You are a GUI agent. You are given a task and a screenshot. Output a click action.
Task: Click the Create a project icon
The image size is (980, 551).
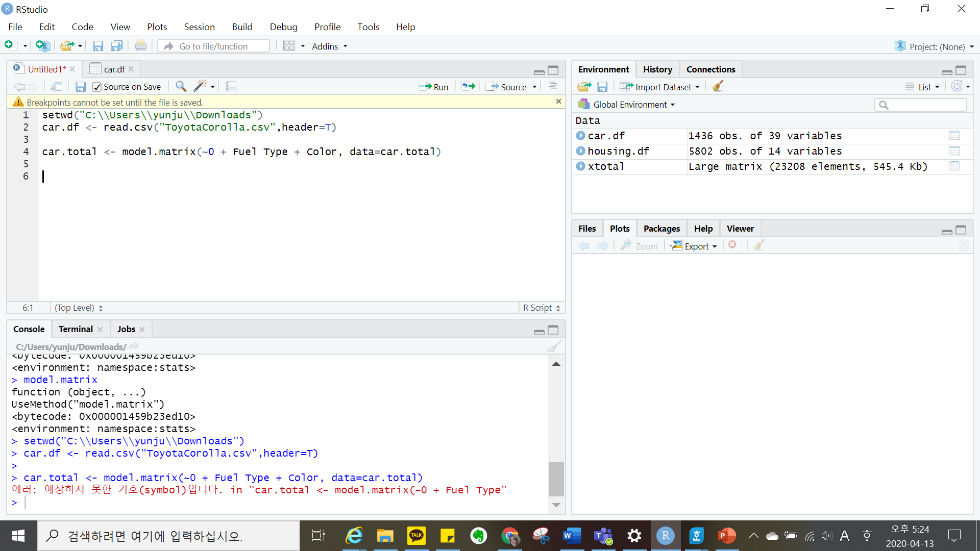click(x=43, y=46)
